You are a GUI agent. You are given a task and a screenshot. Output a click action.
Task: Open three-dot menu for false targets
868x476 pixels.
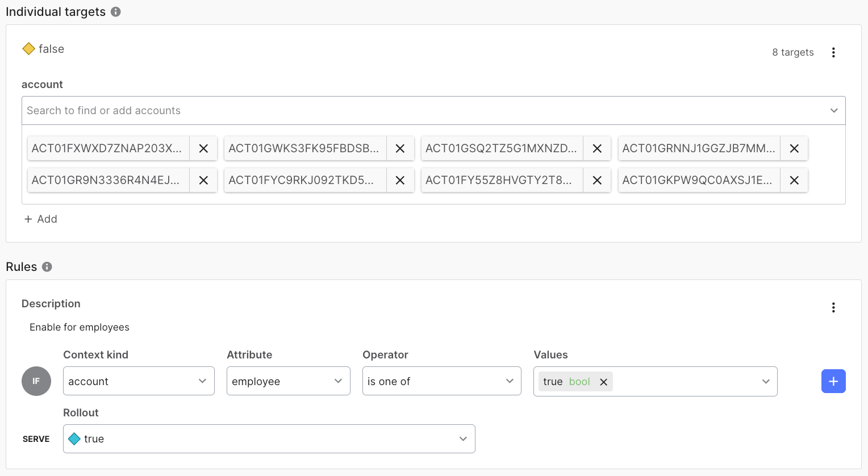[x=833, y=52]
